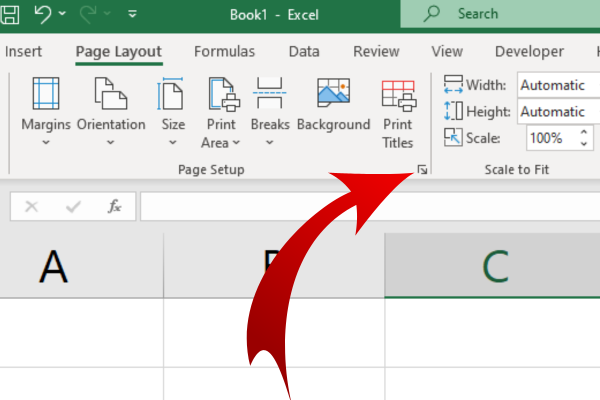Open the paper Size menu
Screen dimensions: 600x400
pyautogui.click(x=173, y=112)
